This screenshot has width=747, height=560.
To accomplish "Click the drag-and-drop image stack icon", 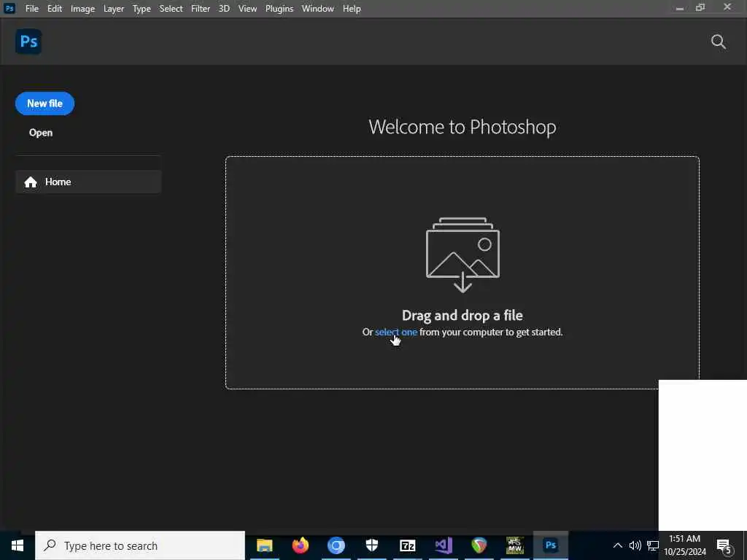I will (x=462, y=254).
